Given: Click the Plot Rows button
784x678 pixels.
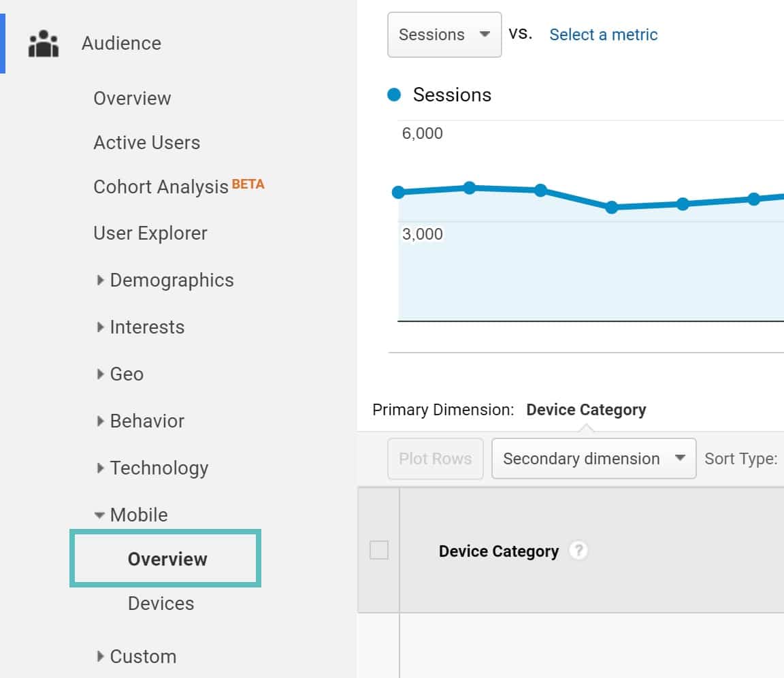Looking at the screenshot, I should (435, 458).
